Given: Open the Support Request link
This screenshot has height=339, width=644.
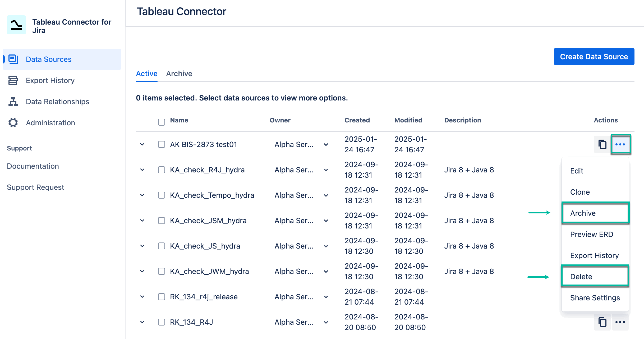Looking at the screenshot, I should tap(36, 187).
